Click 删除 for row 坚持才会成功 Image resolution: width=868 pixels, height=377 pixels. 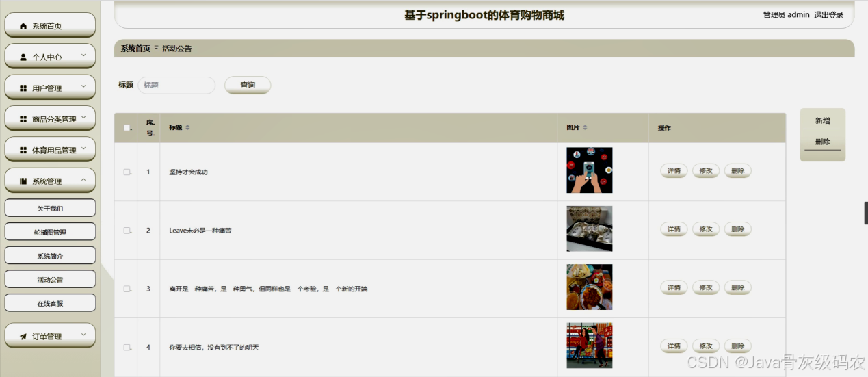click(x=737, y=171)
